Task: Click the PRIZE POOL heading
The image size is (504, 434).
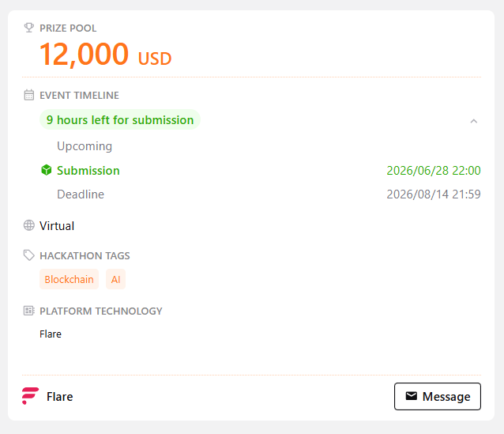Action: pos(68,28)
